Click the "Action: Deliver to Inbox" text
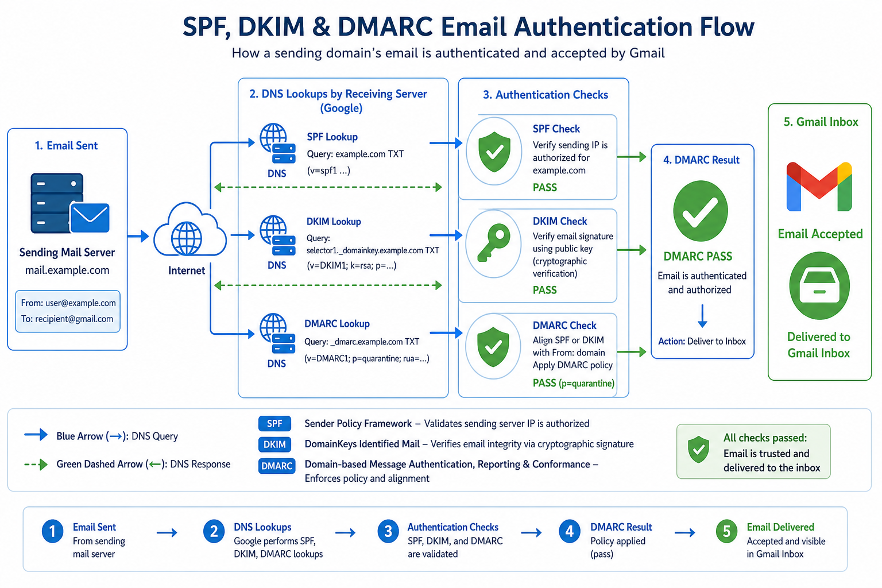The image size is (882, 588). (702, 341)
